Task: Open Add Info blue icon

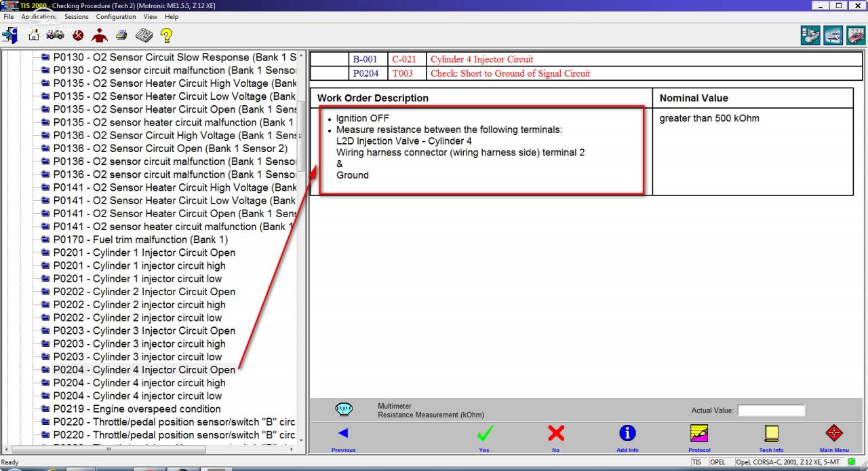Action: 627,433
